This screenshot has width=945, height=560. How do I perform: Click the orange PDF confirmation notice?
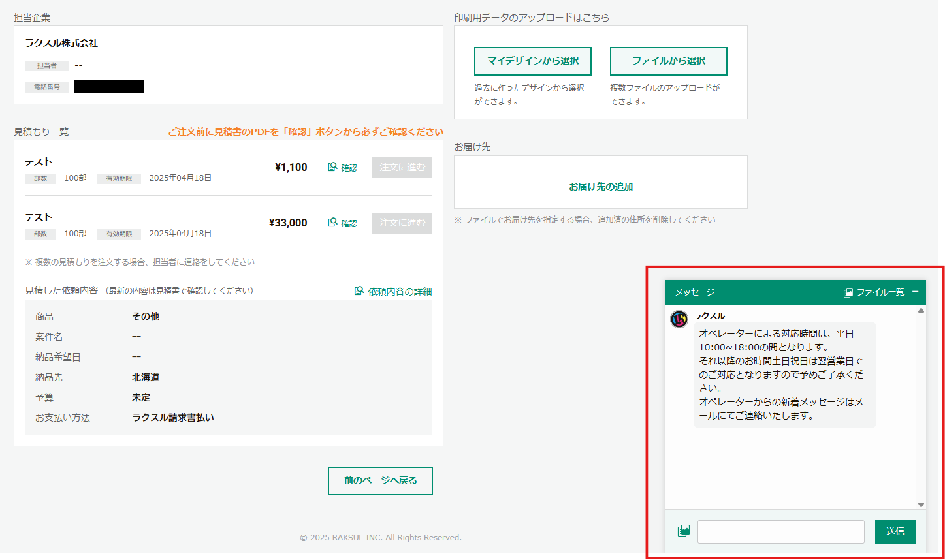306,132
